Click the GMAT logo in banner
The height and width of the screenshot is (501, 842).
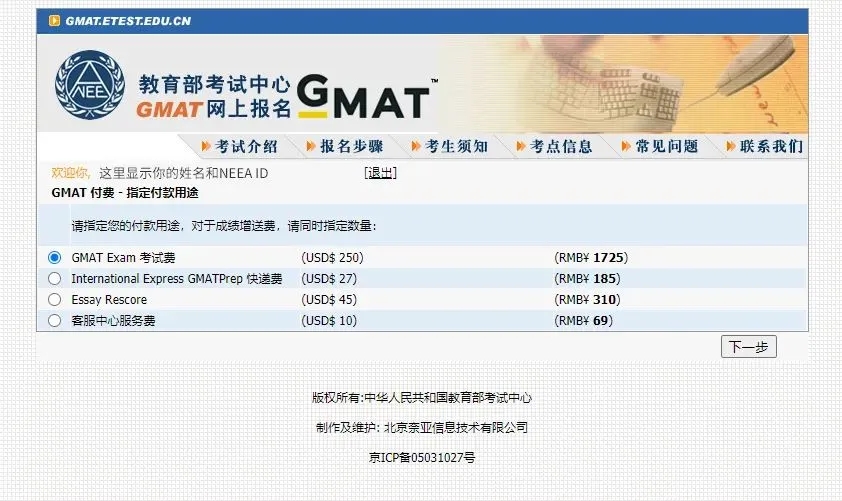pos(366,97)
